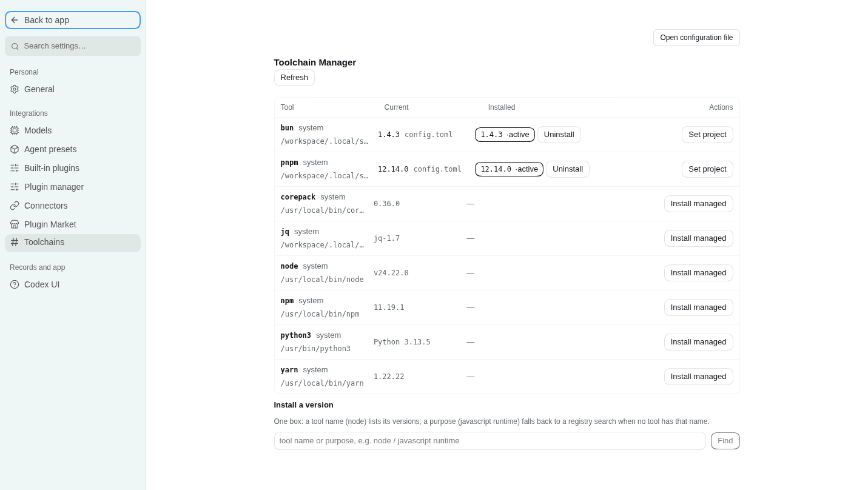Click node version v24.22.0
Viewport: 868px width, 490px height.
[x=391, y=273]
